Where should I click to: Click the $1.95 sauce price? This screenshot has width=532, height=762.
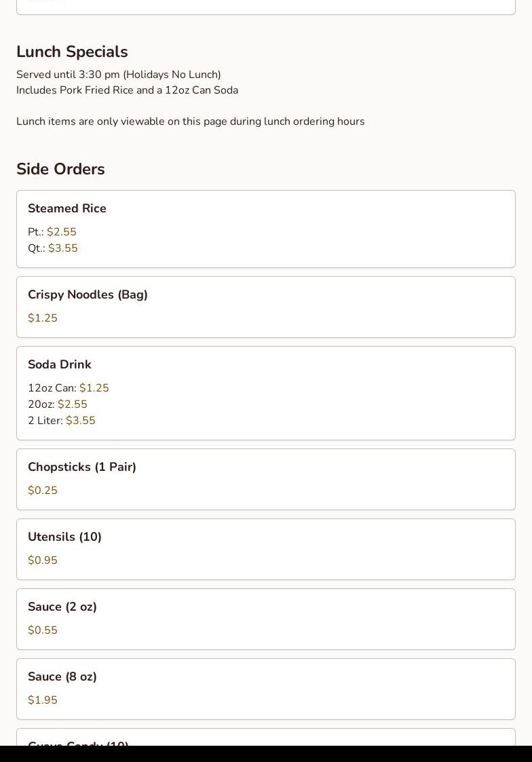pyautogui.click(x=43, y=700)
